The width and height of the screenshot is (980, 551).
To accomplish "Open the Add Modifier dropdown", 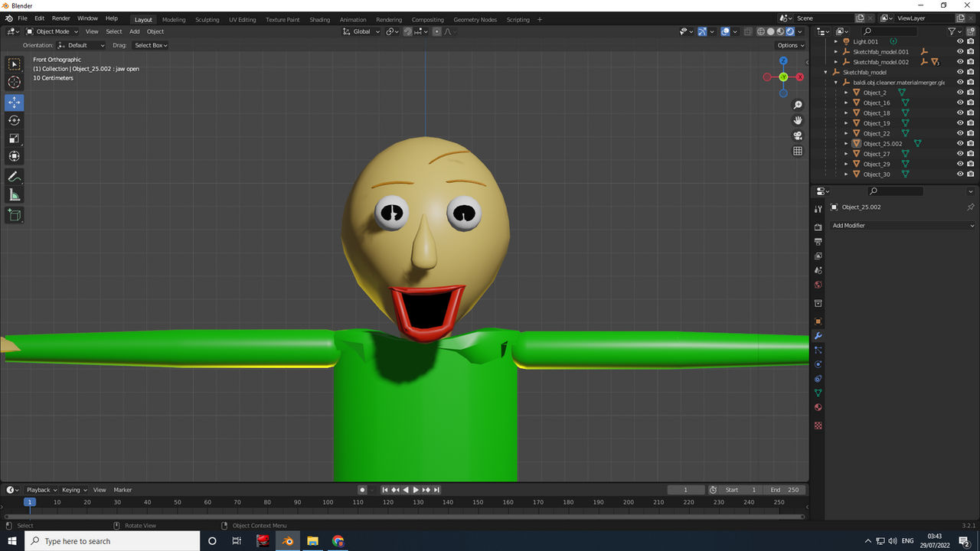I will [x=903, y=226].
